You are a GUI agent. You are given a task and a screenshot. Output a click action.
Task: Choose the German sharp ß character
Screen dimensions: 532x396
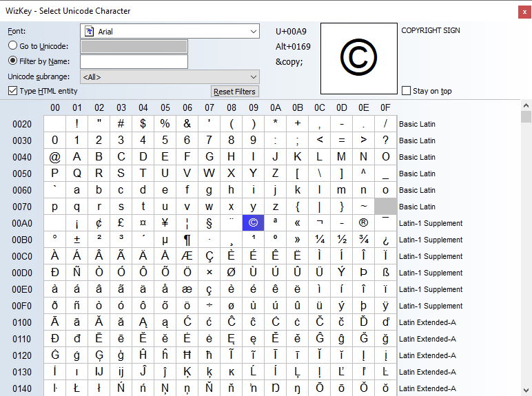pyautogui.click(x=385, y=273)
